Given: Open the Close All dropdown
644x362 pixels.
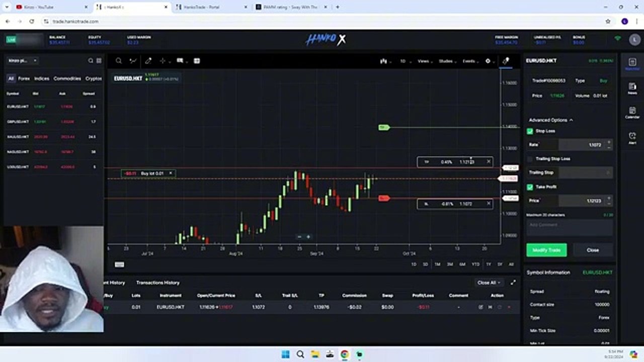Looking at the screenshot, I should tap(488, 283).
